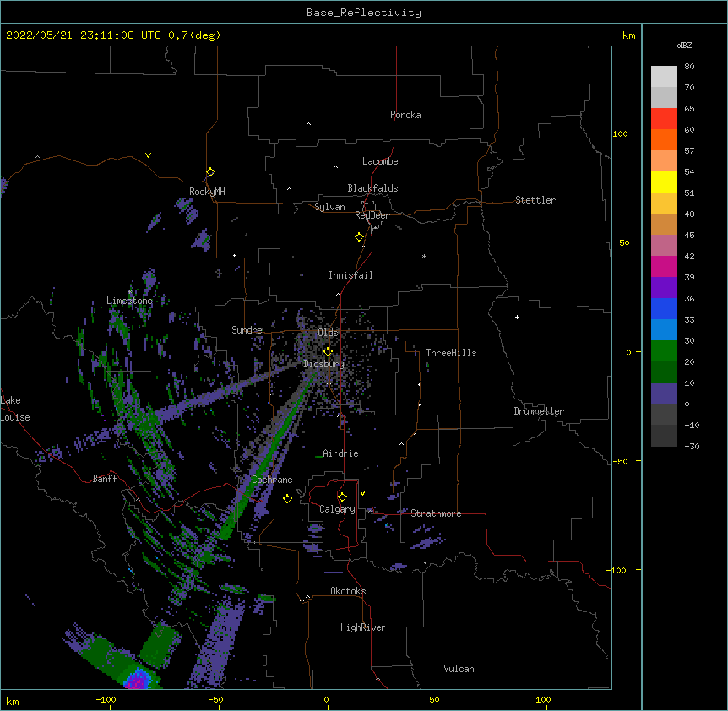728x711 pixels.
Task: Pick the 0–10 dBZ slate purple swatch
Action: click(x=664, y=393)
